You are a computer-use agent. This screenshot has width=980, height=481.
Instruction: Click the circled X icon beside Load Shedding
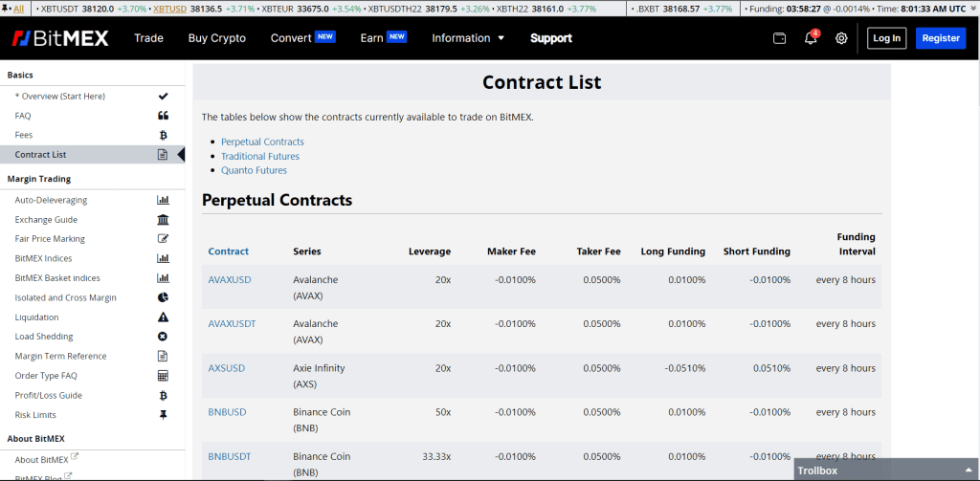[x=163, y=337]
